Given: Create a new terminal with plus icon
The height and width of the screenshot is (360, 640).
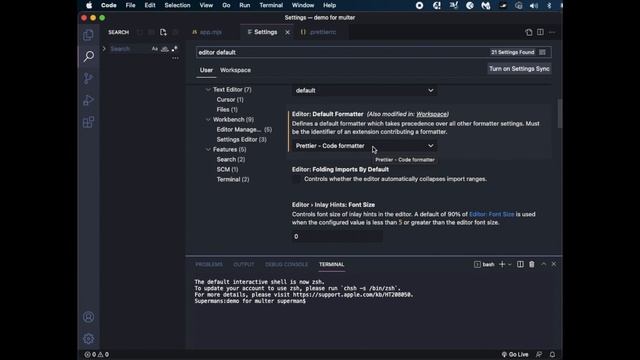Looking at the screenshot, I should point(502,264).
